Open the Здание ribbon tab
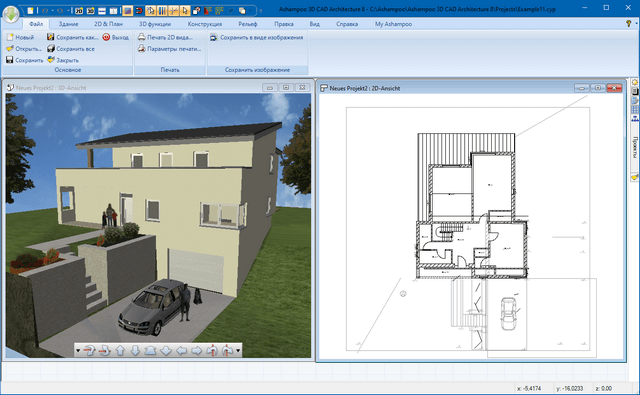This screenshot has height=395, width=640. pyautogui.click(x=68, y=24)
